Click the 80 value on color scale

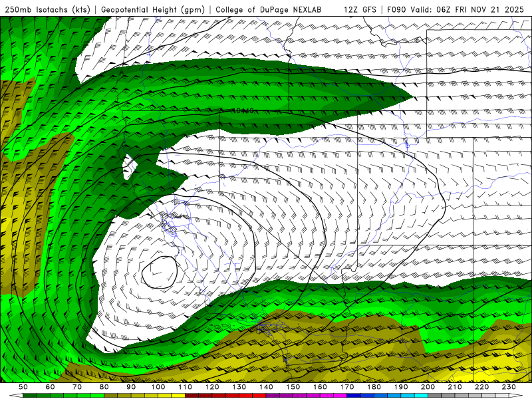pos(104,387)
